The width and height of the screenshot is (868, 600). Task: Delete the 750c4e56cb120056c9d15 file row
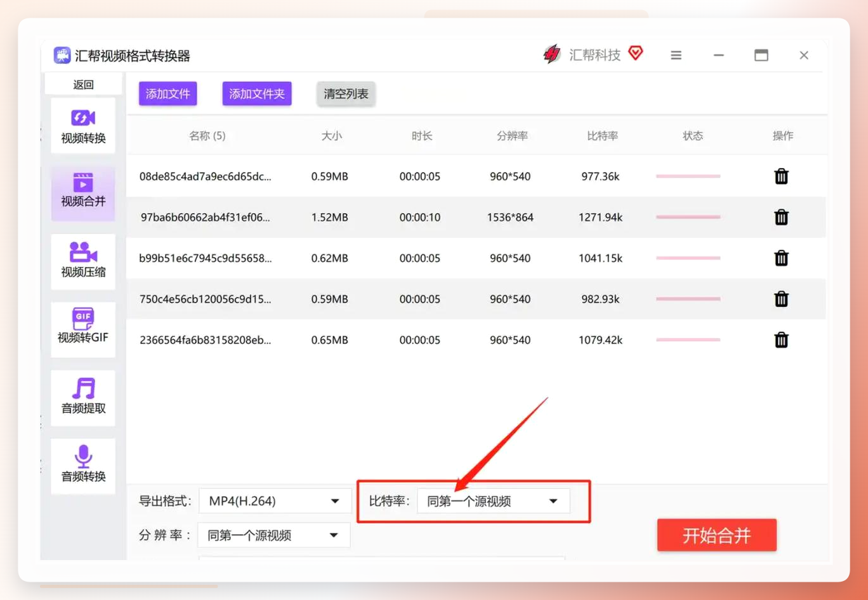781,299
